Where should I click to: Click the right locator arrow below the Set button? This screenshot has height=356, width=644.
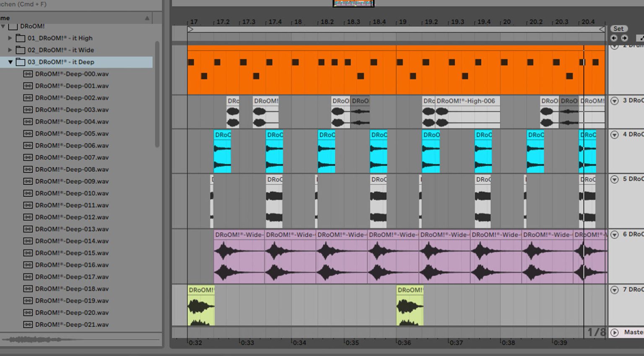tap(624, 38)
